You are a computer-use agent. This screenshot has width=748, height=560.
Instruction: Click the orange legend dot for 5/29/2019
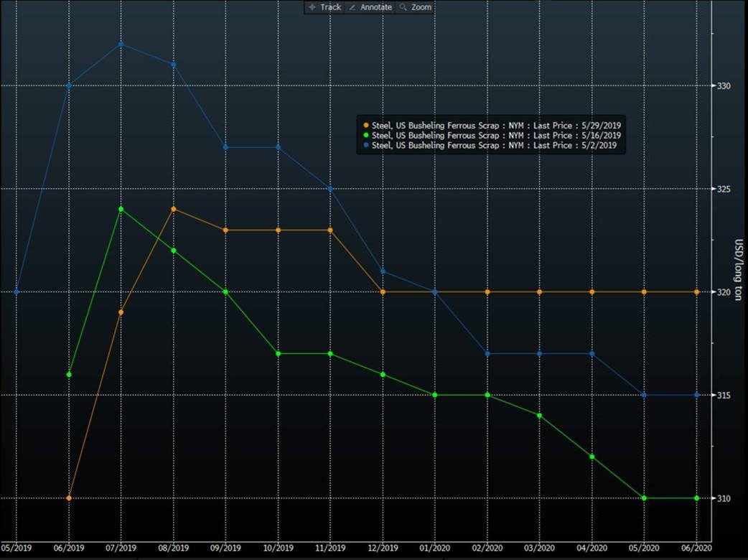click(x=366, y=126)
